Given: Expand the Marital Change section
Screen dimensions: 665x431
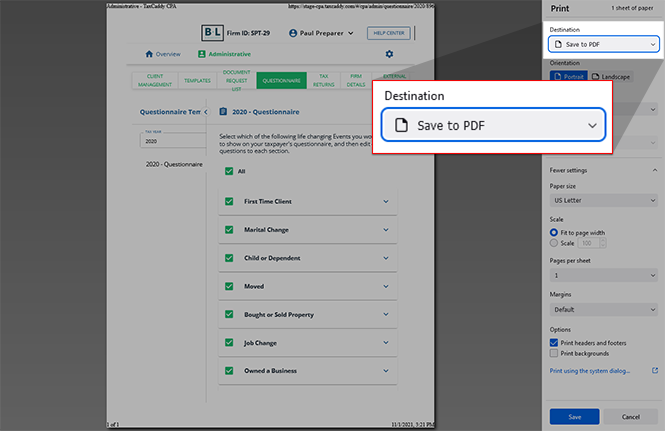Looking at the screenshot, I should (x=386, y=229).
